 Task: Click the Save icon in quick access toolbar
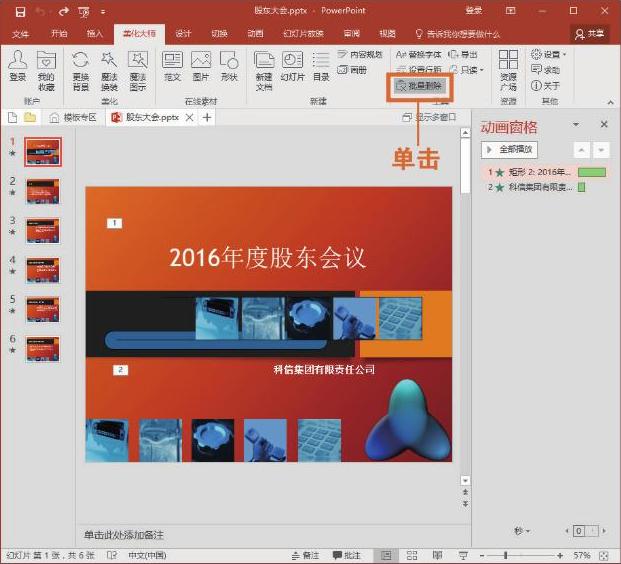coord(20,12)
